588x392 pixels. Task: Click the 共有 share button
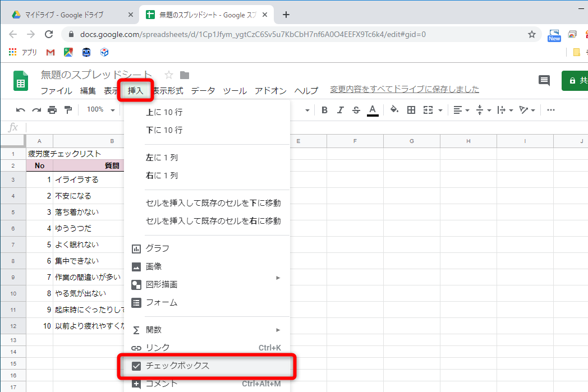point(578,81)
